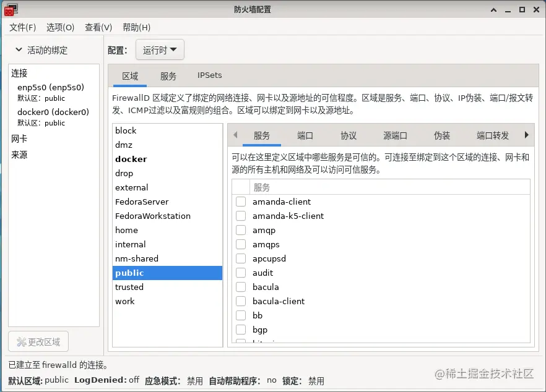Open the 选项(O) menu
Viewport: 546px width, 392px height.
click(60, 27)
